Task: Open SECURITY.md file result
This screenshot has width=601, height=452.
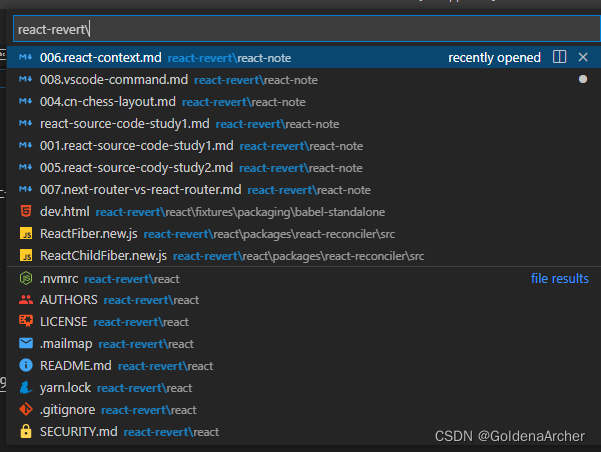Action: coord(79,432)
